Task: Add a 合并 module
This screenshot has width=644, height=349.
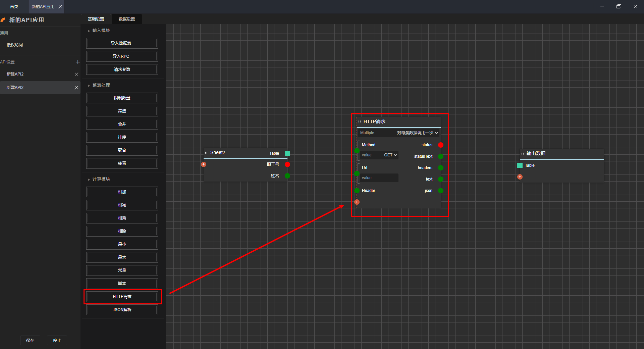Action: (x=122, y=124)
